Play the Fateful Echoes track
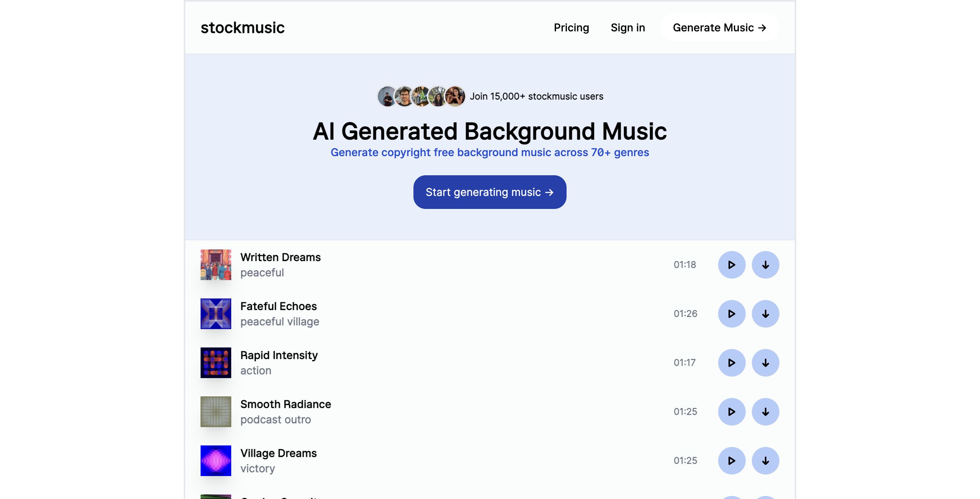The height and width of the screenshot is (499, 980). pos(732,314)
